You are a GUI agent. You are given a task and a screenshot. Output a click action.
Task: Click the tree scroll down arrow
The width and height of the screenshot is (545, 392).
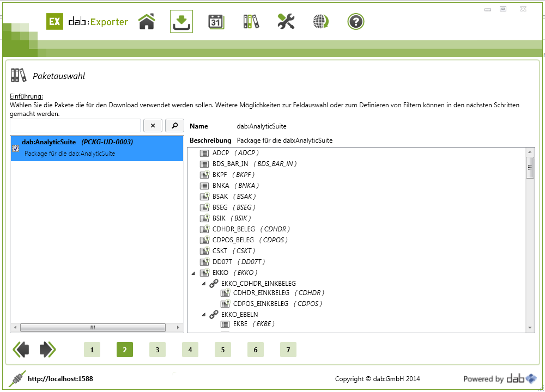[530, 327]
